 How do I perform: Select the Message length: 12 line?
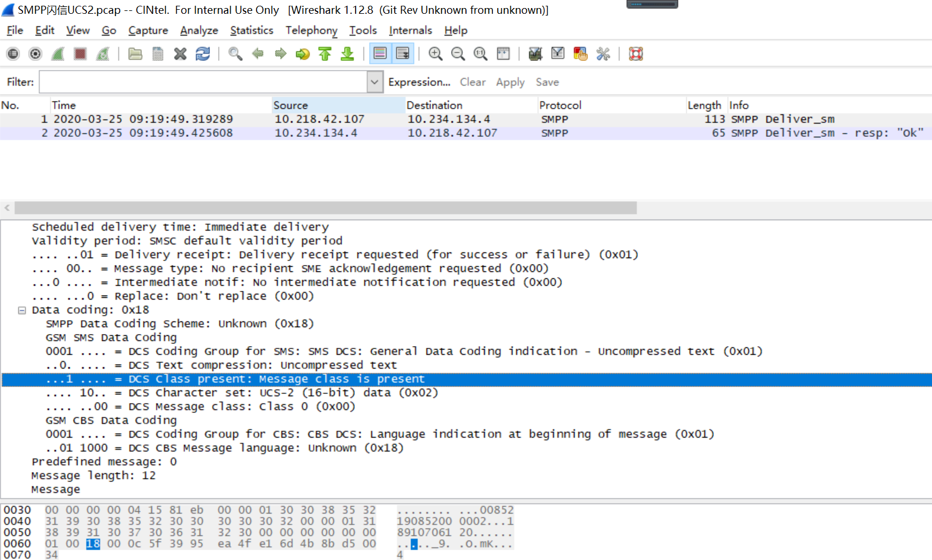coord(93,475)
